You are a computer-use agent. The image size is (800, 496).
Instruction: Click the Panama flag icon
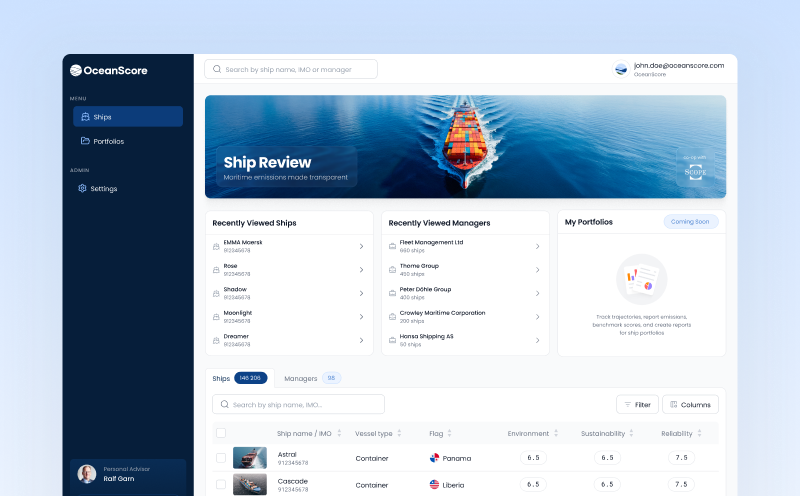[434, 458]
